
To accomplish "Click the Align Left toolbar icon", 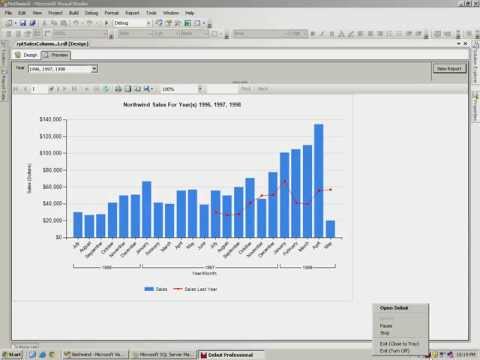I will [x=361, y=34].
